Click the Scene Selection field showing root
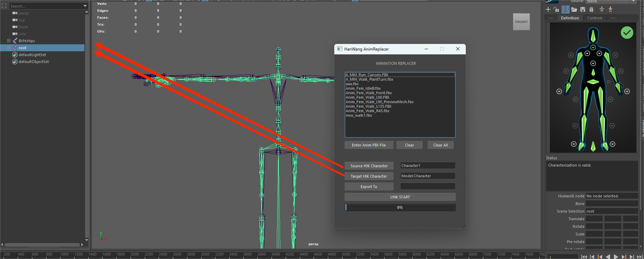 (x=612, y=211)
